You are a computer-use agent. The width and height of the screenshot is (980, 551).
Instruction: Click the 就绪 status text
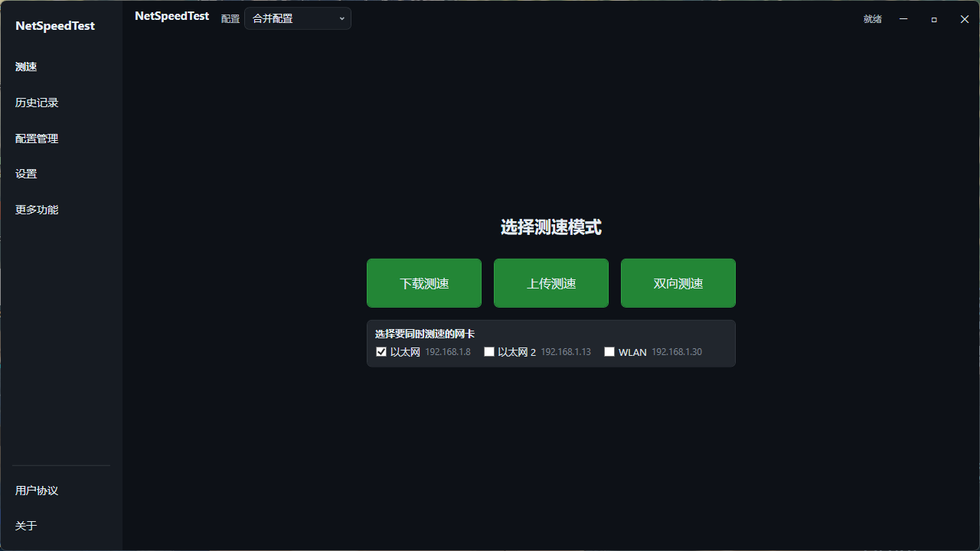(873, 19)
